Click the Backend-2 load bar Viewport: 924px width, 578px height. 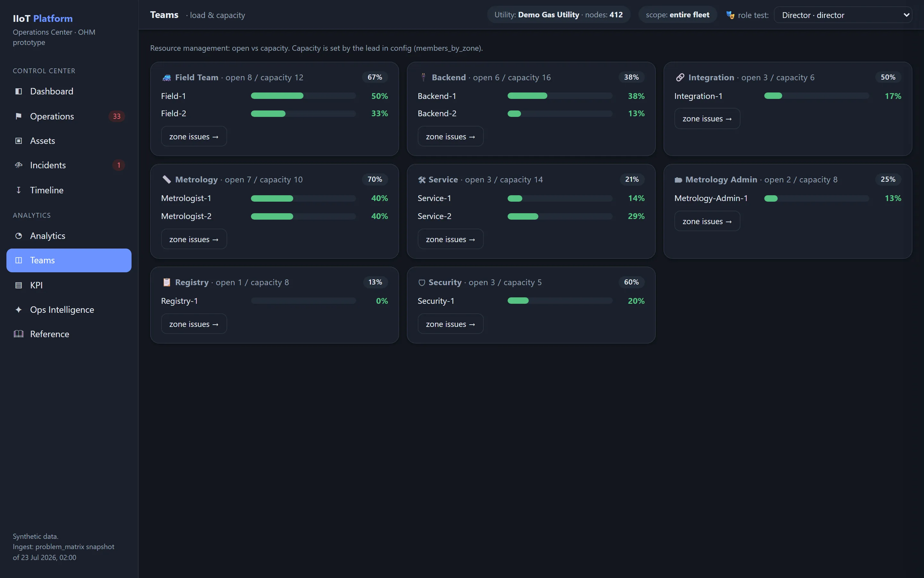[560, 114]
